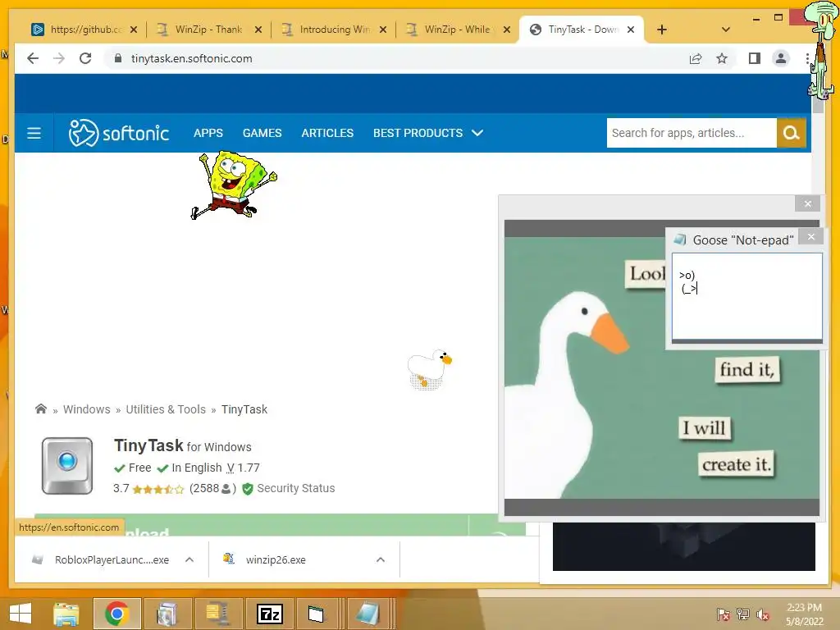Viewport: 840px width, 630px height.
Task: Click the Softonic search input field
Action: 691,133
